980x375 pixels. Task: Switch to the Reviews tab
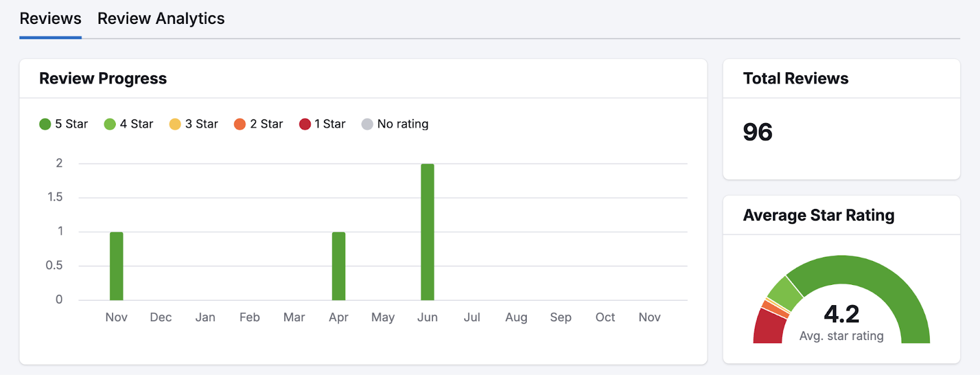(x=50, y=19)
